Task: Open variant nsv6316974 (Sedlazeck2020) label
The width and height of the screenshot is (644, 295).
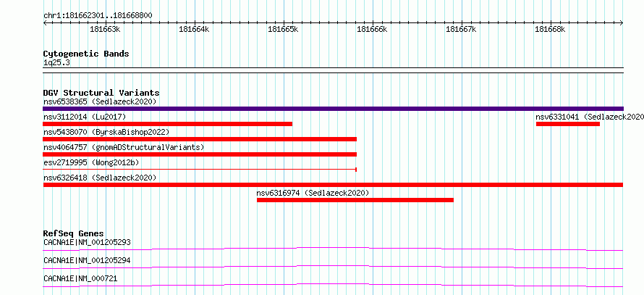Action: 313,193
